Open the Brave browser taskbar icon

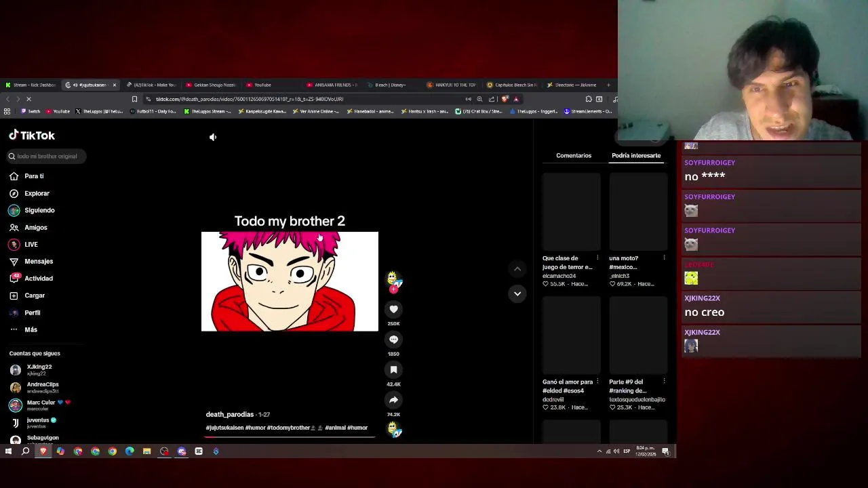coord(43,451)
